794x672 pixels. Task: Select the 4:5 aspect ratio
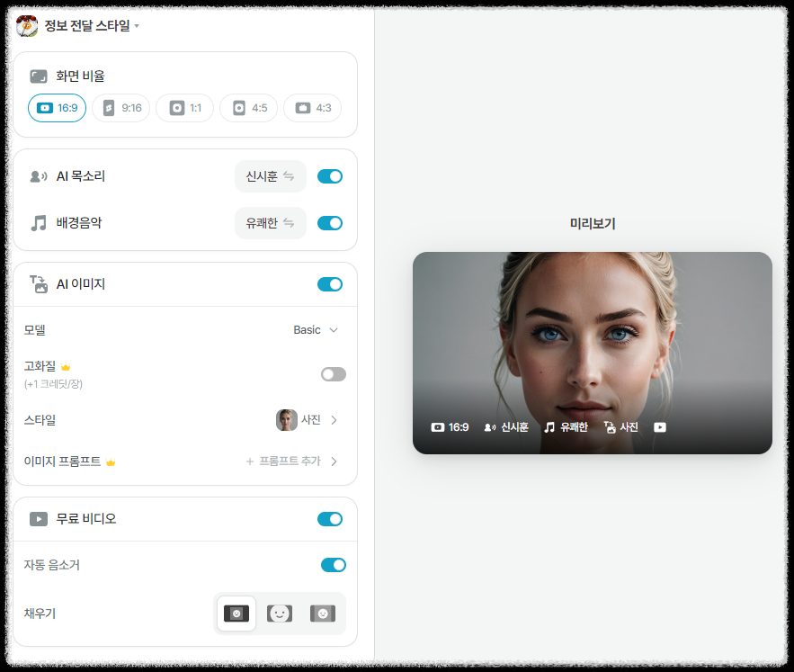[249, 108]
